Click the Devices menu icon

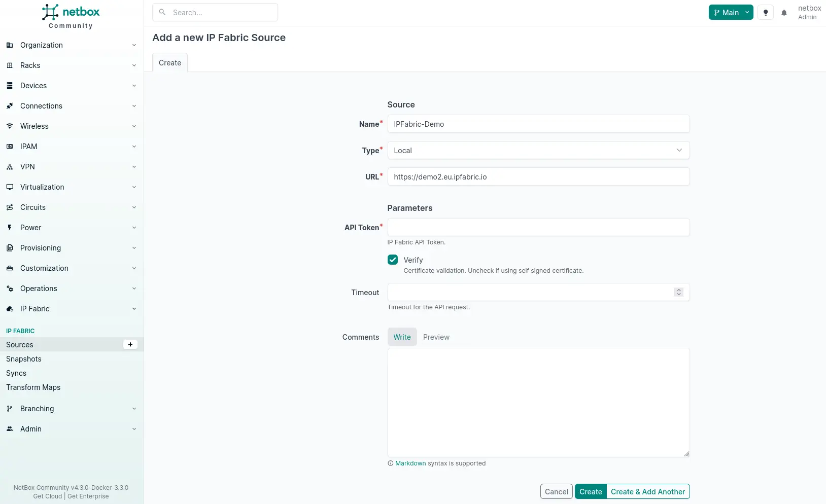click(x=10, y=86)
